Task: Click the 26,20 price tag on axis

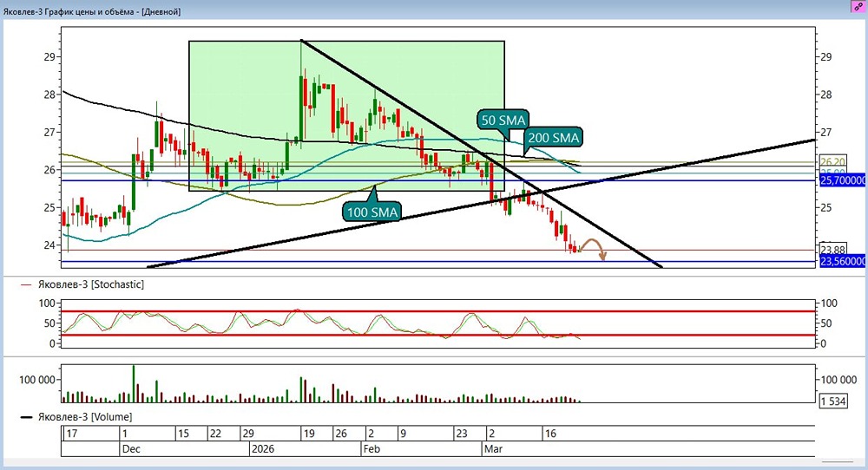Action: pos(832,162)
